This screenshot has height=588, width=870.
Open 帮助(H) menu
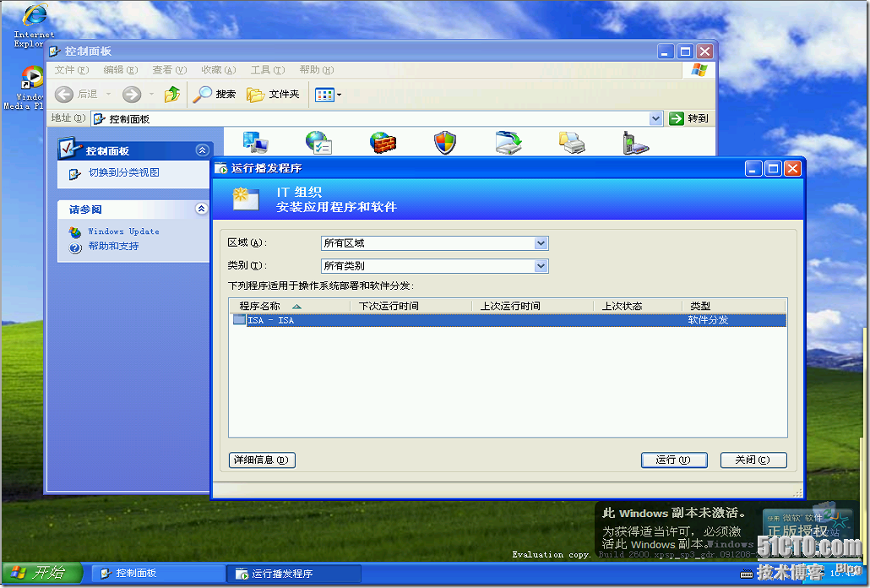point(316,70)
